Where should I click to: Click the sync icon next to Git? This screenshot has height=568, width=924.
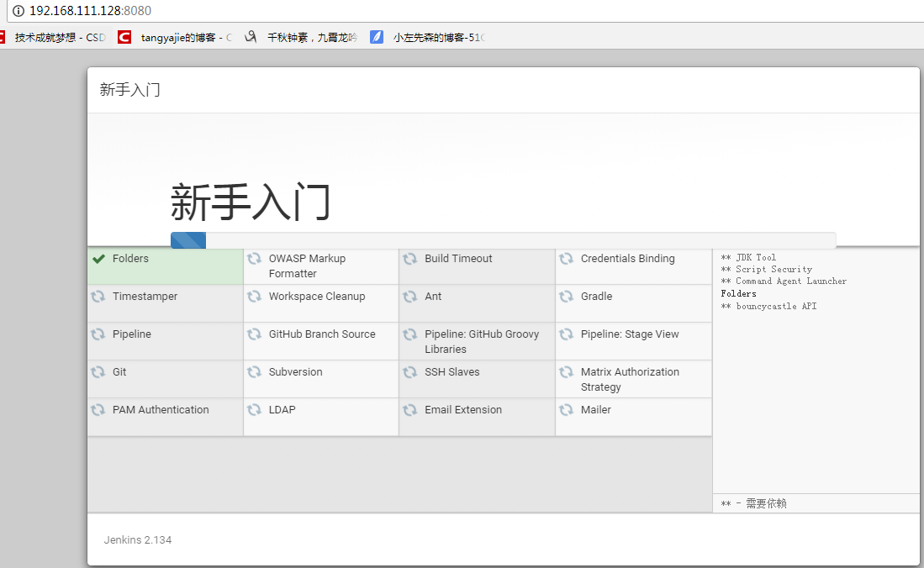pyautogui.click(x=98, y=372)
